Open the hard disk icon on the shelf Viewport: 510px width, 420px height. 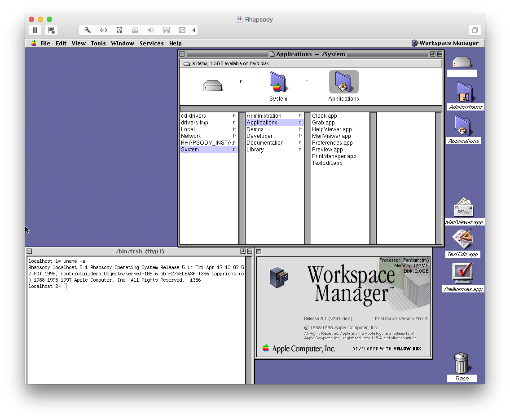point(462,62)
